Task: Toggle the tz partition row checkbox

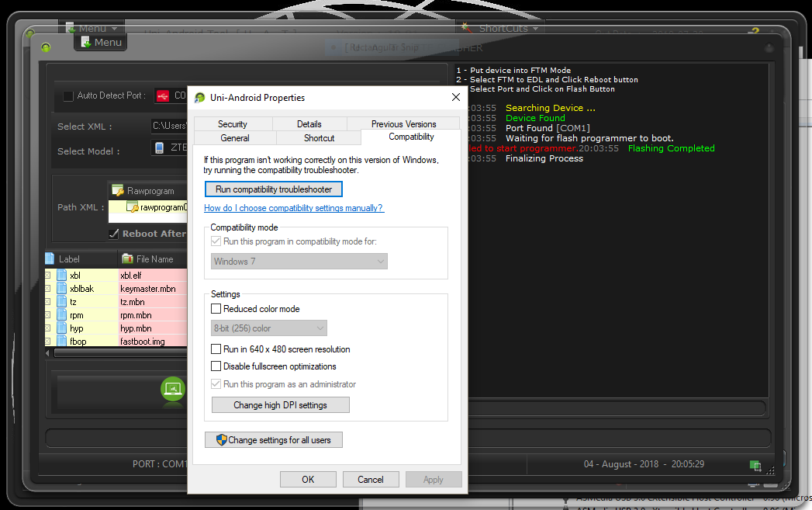Action: (48, 302)
